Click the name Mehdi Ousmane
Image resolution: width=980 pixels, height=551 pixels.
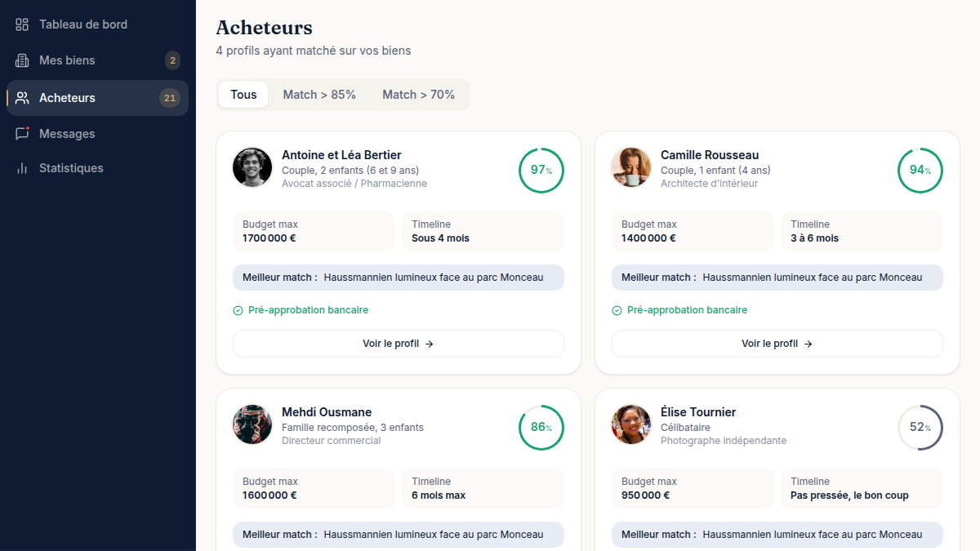click(x=327, y=412)
